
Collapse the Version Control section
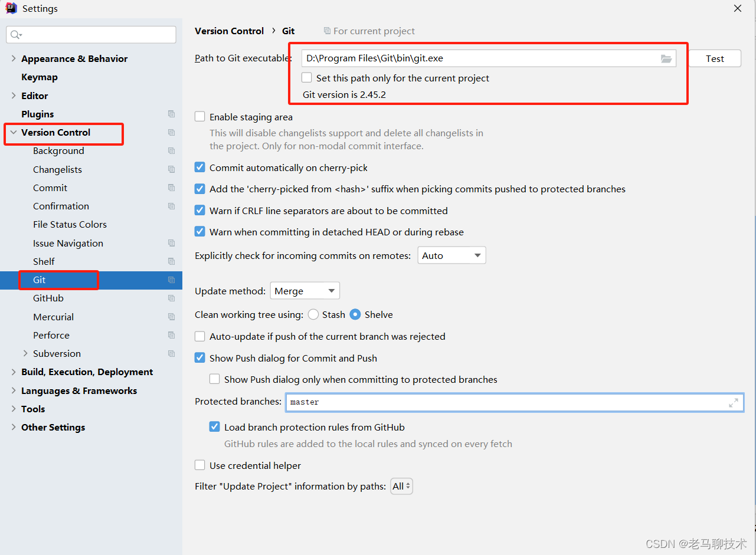click(x=14, y=132)
